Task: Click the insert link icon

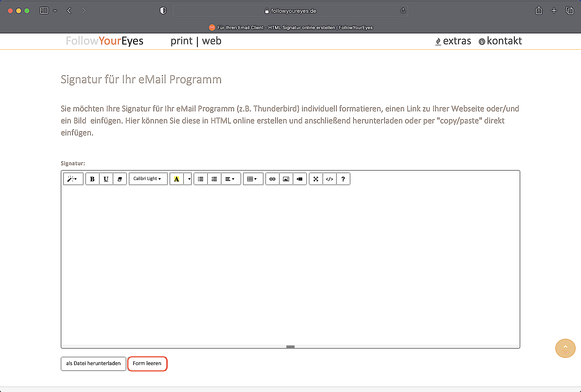Action: click(272, 179)
